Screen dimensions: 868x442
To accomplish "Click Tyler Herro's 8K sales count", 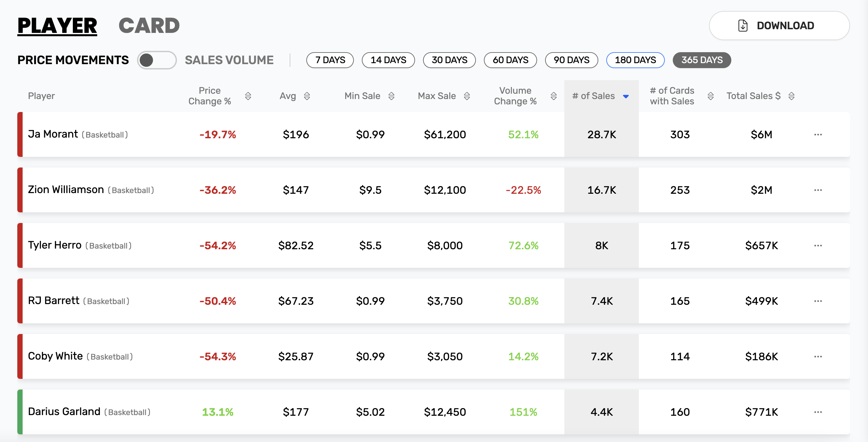I will [x=602, y=246].
